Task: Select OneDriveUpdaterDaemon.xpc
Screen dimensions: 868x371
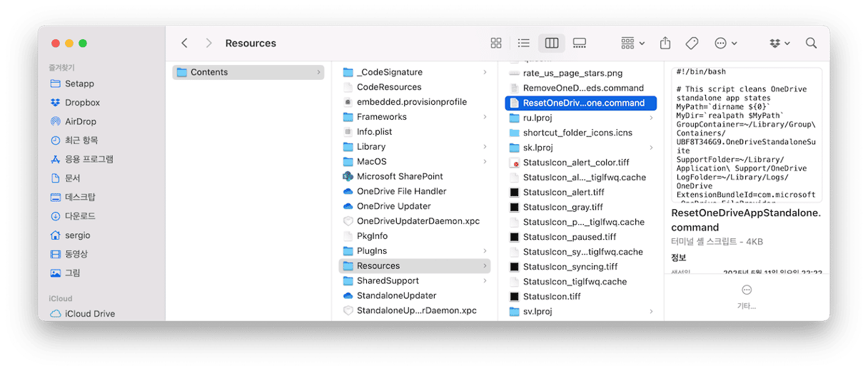Action: (x=414, y=221)
